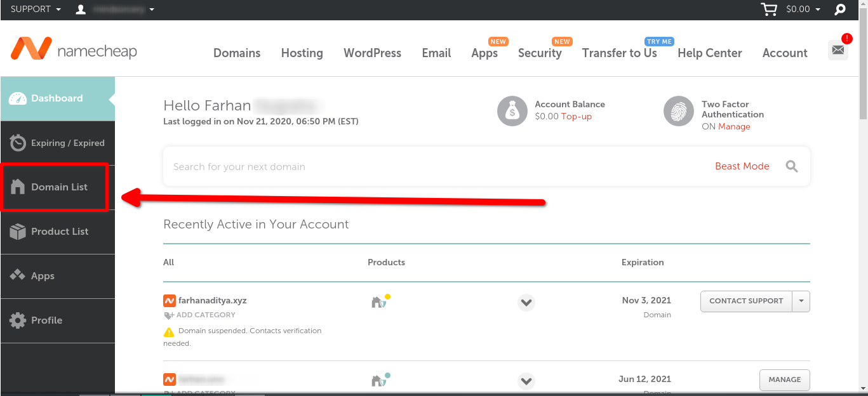Open the Domains navigation menu
The width and height of the screenshot is (868, 396).
pos(236,53)
